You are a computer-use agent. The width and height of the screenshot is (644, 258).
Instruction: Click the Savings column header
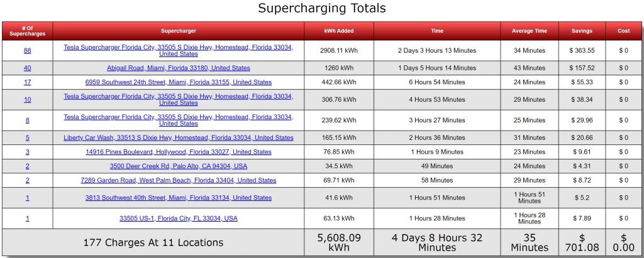pyautogui.click(x=582, y=31)
